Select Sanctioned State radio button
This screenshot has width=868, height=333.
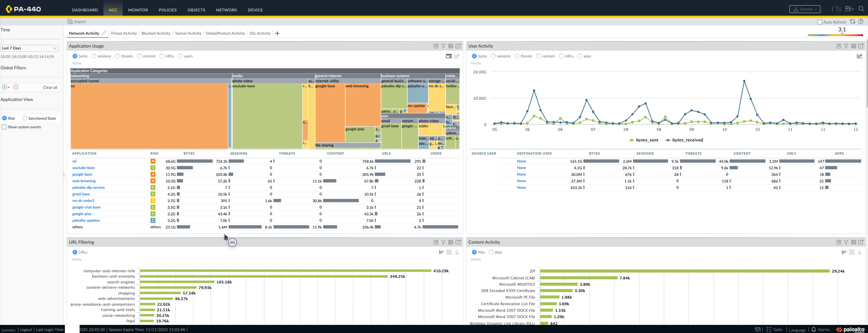24,118
